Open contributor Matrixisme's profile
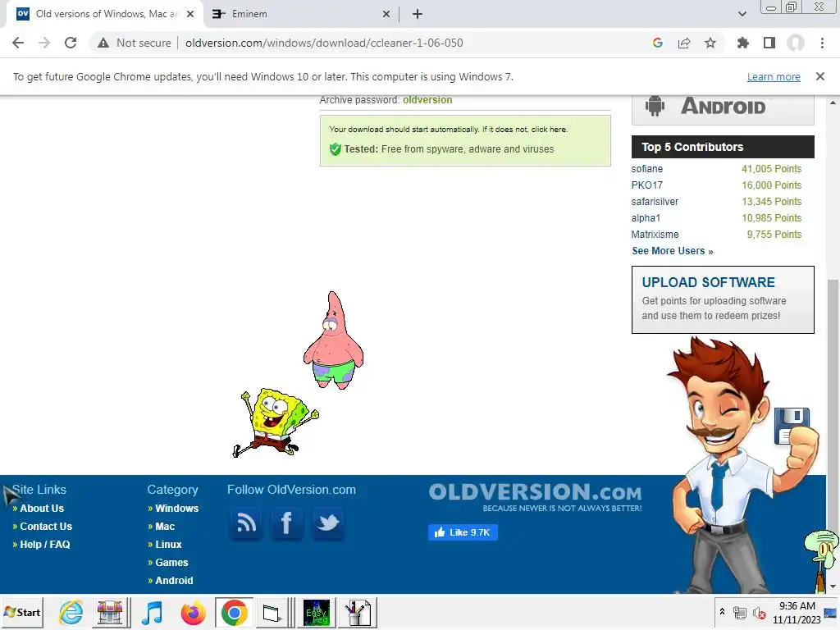 [655, 235]
